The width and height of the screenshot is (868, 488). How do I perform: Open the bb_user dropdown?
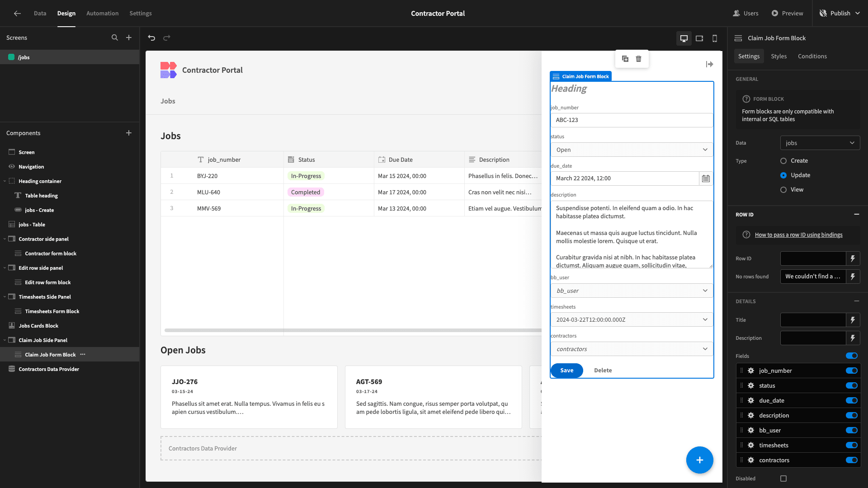[632, 291]
